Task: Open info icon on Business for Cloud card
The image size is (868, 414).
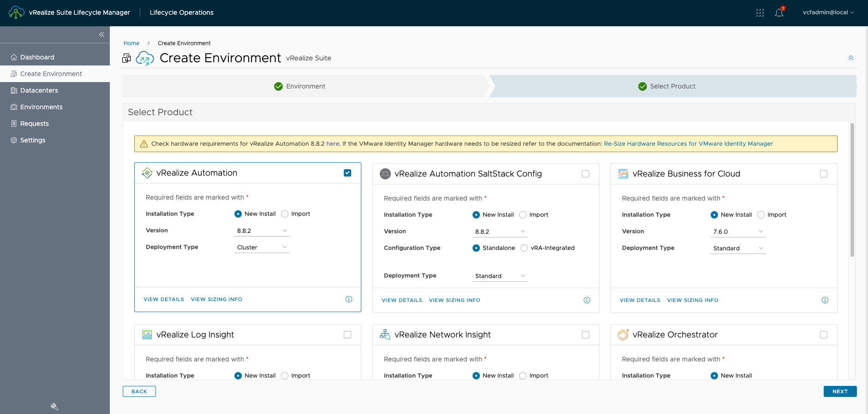Action: click(x=825, y=300)
